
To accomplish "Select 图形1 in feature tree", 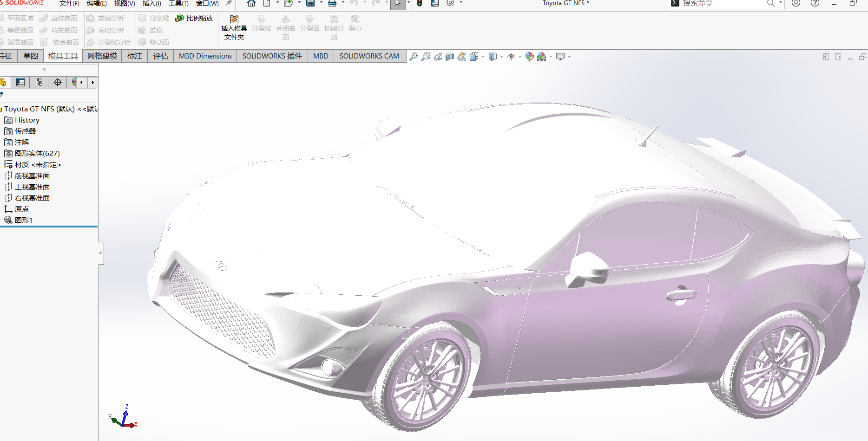I will tap(23, 220).
